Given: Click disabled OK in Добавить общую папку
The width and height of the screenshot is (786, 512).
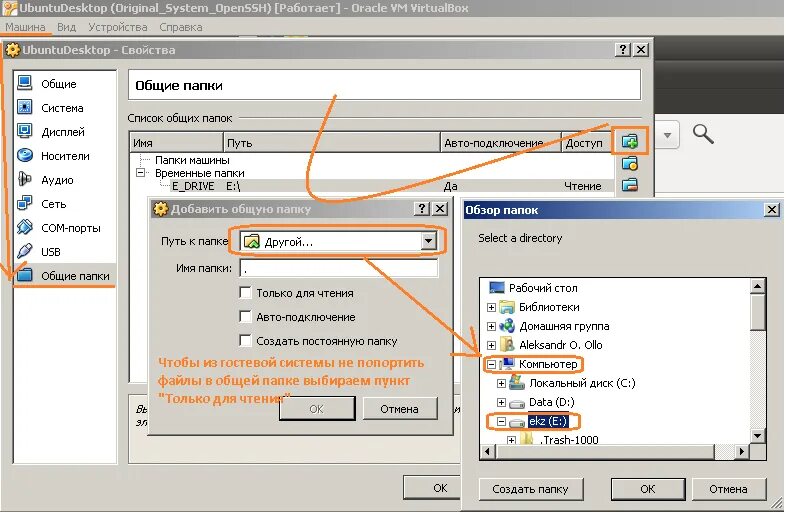Looking at the screenshot, I should [x=316, y=409].
